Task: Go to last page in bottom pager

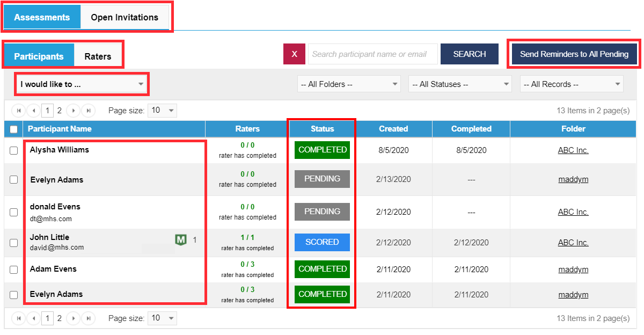Action: [88, 318]
